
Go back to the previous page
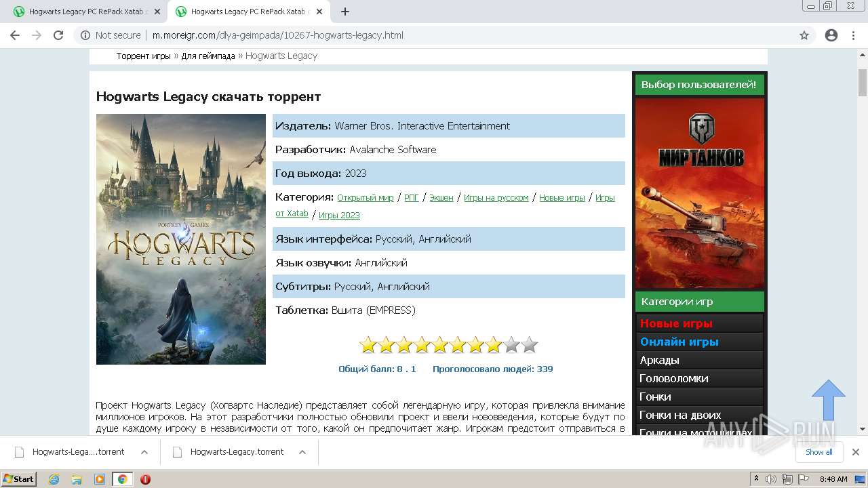(x=15, y=35)
